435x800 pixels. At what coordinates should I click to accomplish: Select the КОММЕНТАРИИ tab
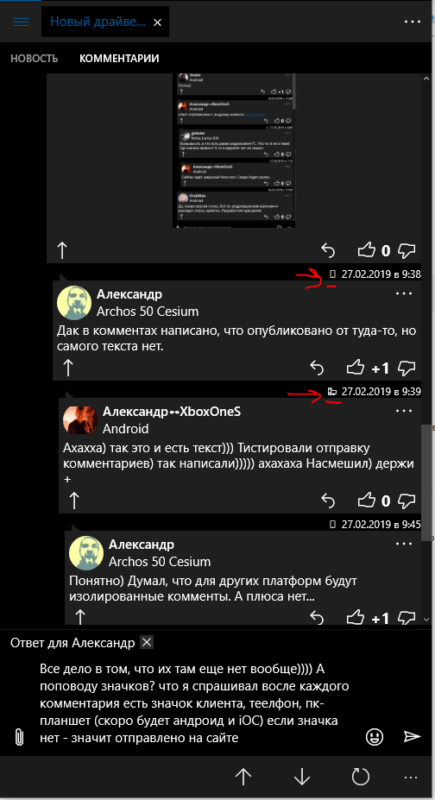pyautogui.click(x=119, y=58)
